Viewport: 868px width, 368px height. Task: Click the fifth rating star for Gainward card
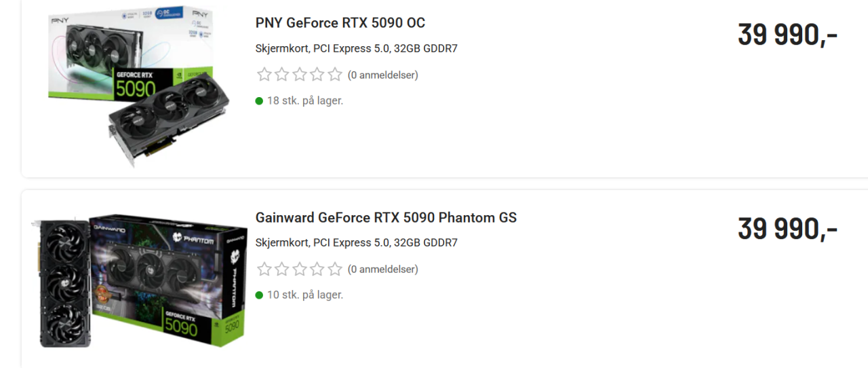[335, 270]
